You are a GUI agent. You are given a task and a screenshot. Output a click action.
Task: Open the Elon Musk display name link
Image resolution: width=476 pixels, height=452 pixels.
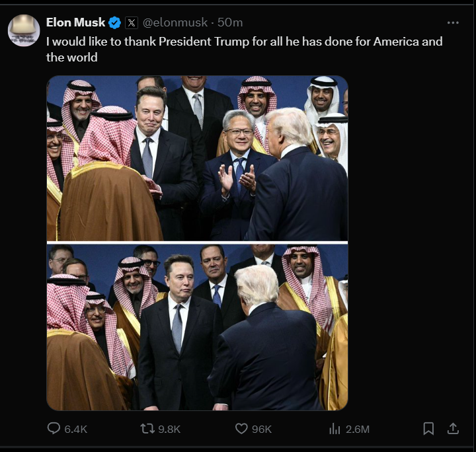pos(76,22)
